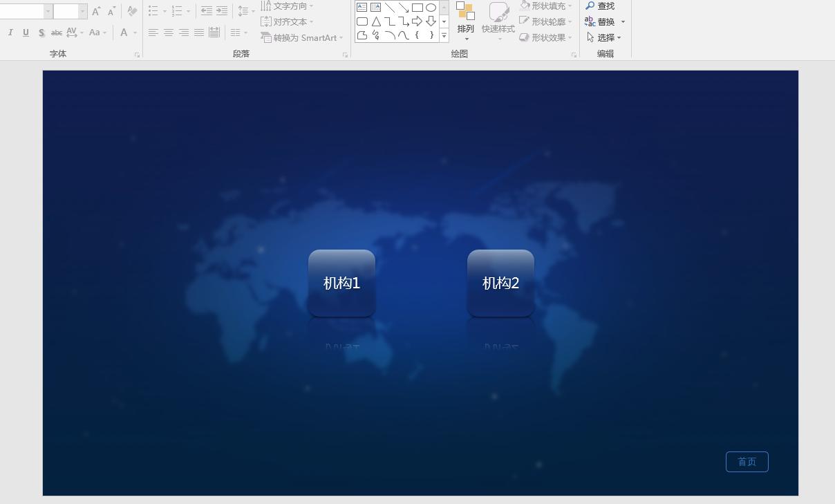Select the elbow connector shape
The image size is (835, 504).
coord(390,21)
